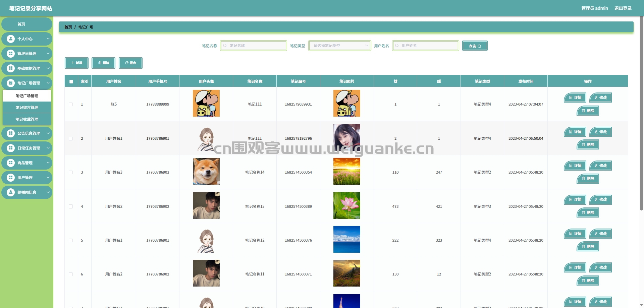
Task: Click the sunset field note image
Action: [x=347, y=171]
